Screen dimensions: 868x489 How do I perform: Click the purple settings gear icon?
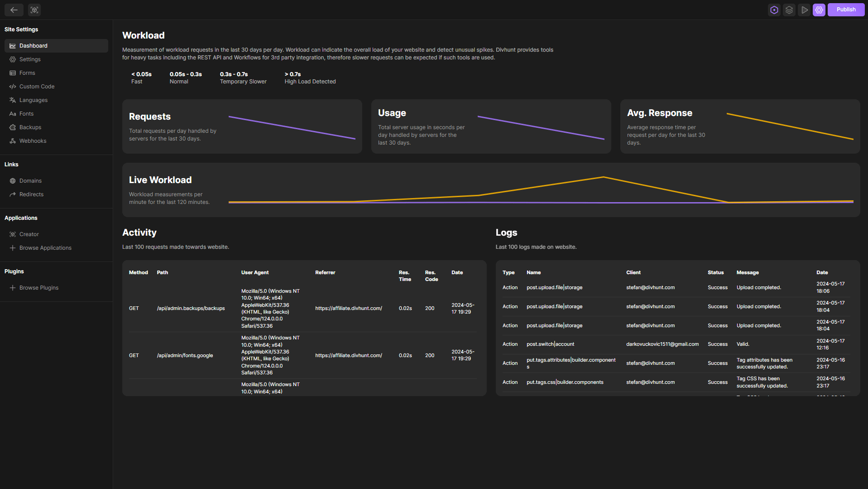[819, 10]
